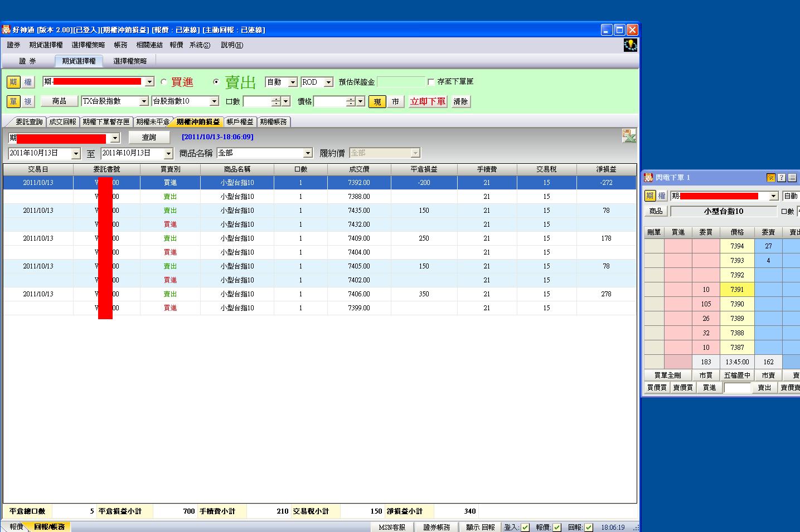The image size is (800, 532).
Task: Switch to the 期權未平倉 tab
Action: point(152,121)
